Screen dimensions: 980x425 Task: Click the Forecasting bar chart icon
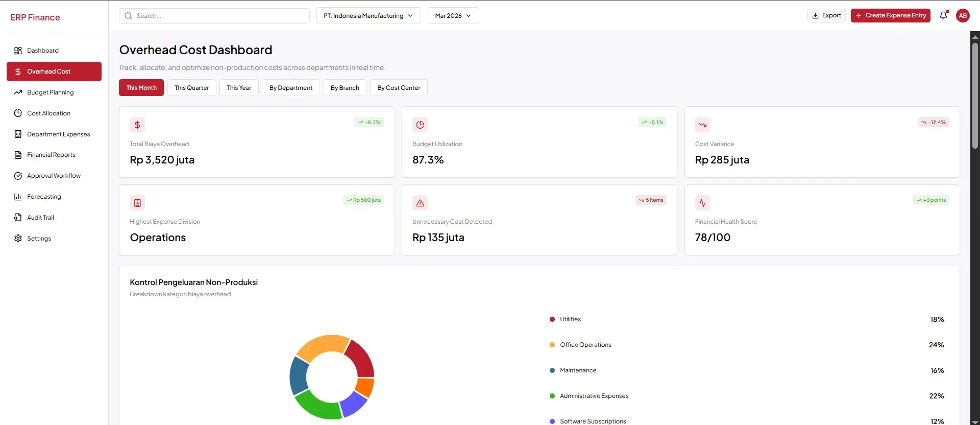pyautogui.click(x=18, y=197)
